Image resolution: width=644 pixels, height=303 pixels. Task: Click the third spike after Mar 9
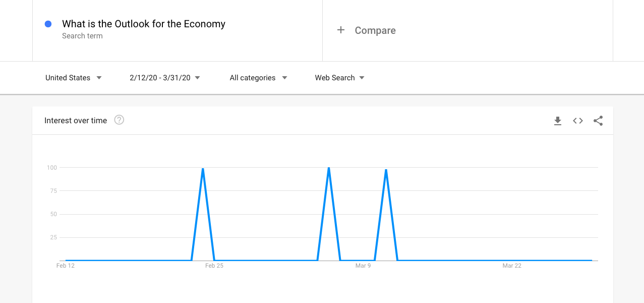click(x=386, y=169)
